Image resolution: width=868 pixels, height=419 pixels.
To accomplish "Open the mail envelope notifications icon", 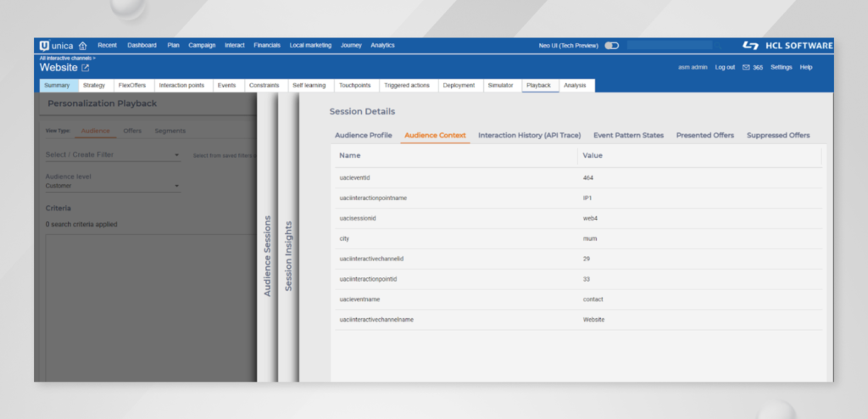I will (746, 67).
